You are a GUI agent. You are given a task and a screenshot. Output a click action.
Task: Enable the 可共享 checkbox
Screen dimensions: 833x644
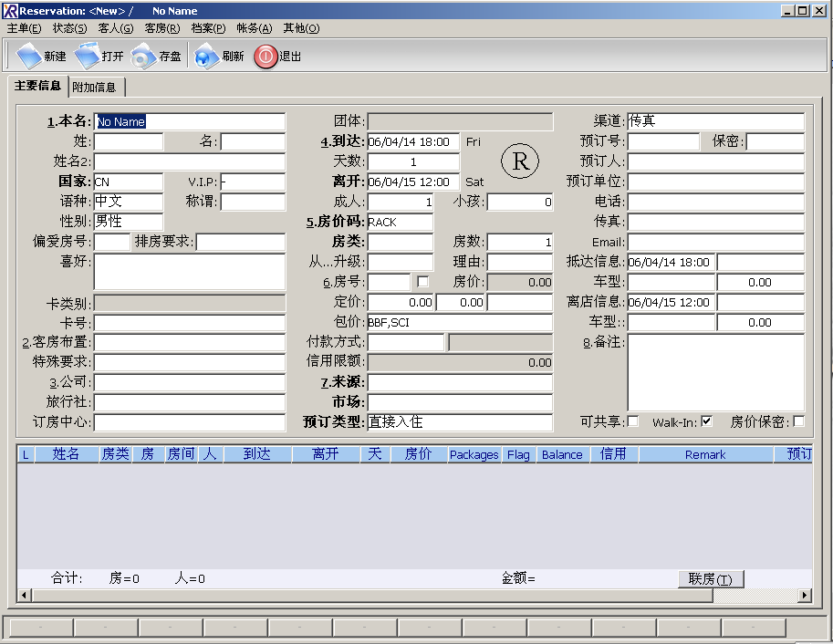633,421
